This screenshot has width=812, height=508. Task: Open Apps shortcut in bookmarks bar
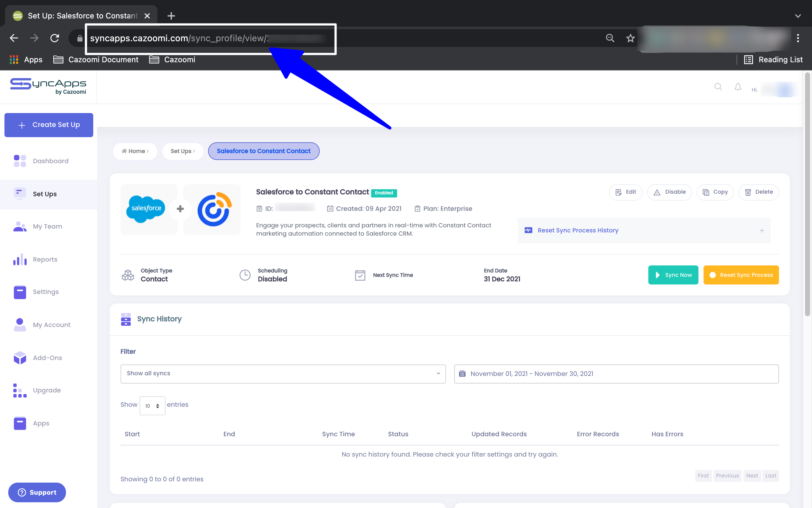[x=26, y=60]
